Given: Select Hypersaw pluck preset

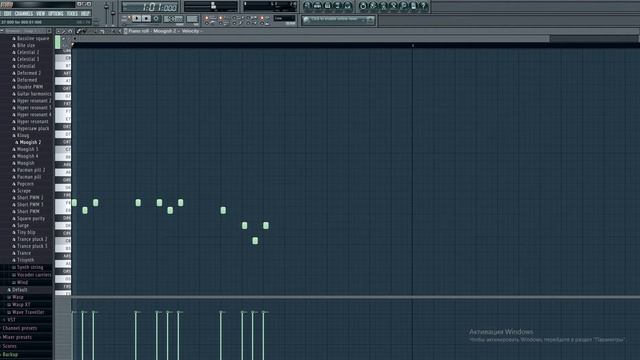Looking at the screenshot, I should [x=33, y=129].
